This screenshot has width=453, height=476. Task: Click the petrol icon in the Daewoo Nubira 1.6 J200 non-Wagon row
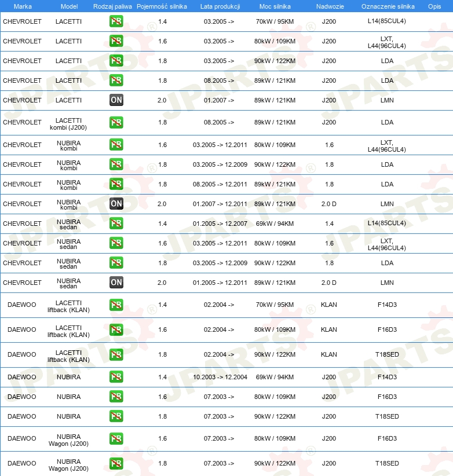(116, 397)
